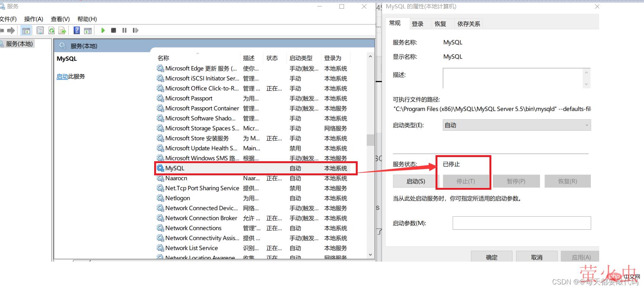
Task: Click the gear icon beside Network List Service
Action: click(x=161, y=248)
